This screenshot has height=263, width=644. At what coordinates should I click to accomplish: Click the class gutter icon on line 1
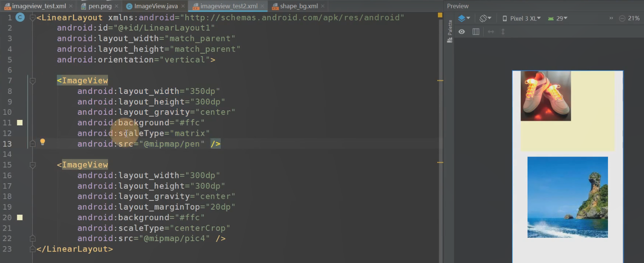(20, 18)
